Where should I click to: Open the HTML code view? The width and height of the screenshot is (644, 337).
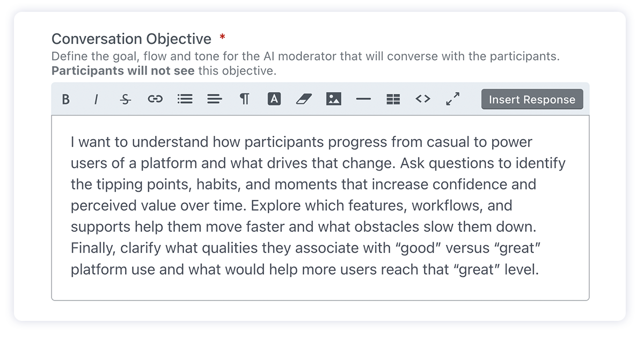tap(422, 99)
